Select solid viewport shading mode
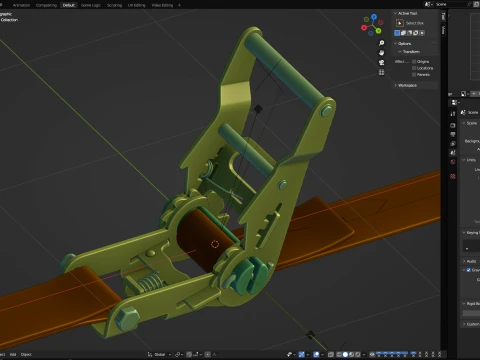 tap(345, 354)
